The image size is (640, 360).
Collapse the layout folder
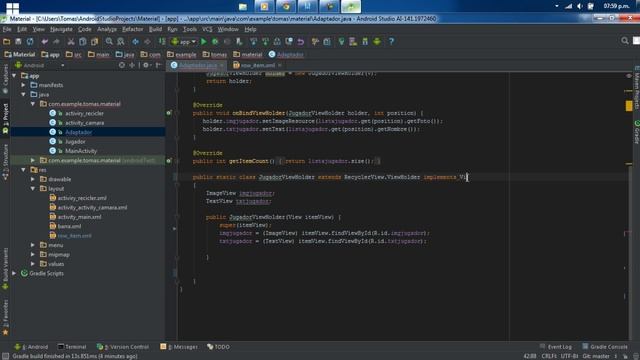[33, 189]
